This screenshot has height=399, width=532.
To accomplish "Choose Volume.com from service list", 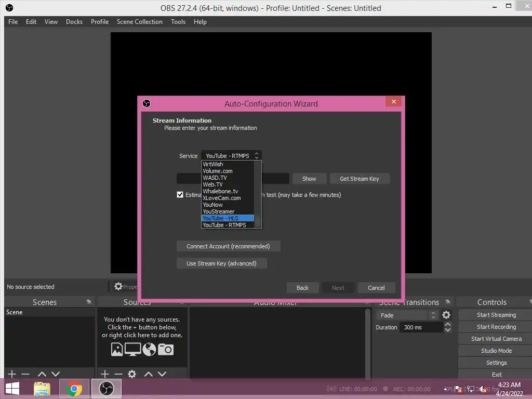I will [x=228, y=171].
